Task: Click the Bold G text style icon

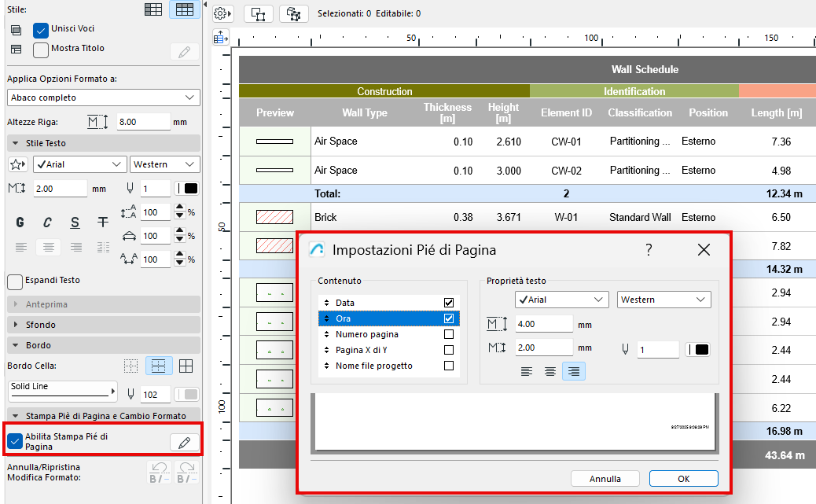Action: (20, 223)
